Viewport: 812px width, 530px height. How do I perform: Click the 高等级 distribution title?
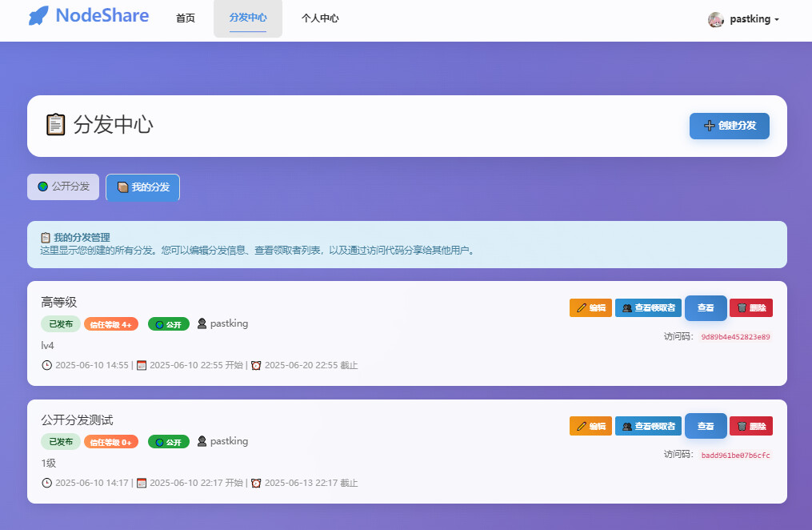pyautogui.click(x=59, y=302)
